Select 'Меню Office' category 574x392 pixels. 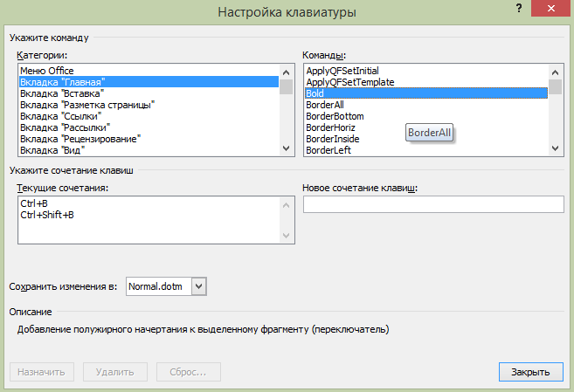click(149, 71)
